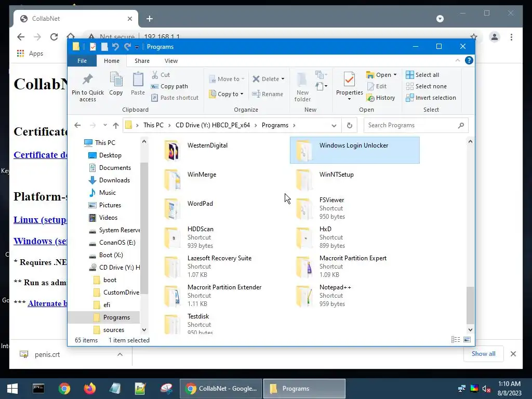Select the WinNTSetup folder
Viewport: 532px width, 399px height.
point(354,179)
